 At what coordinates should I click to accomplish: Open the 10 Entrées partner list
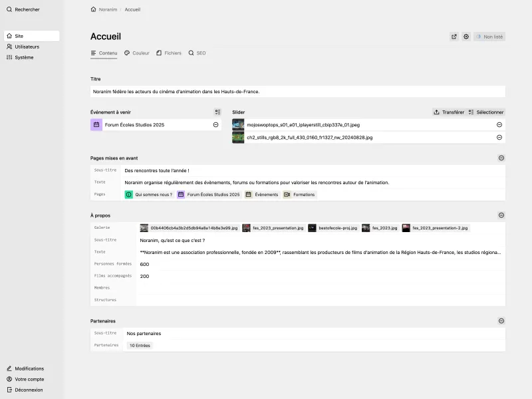point(140,345)
